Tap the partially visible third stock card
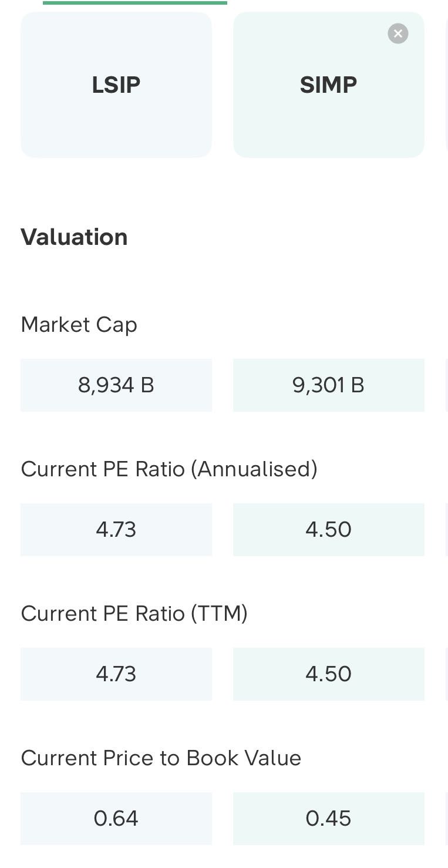 pyautogui.click(x=446, y=85)
